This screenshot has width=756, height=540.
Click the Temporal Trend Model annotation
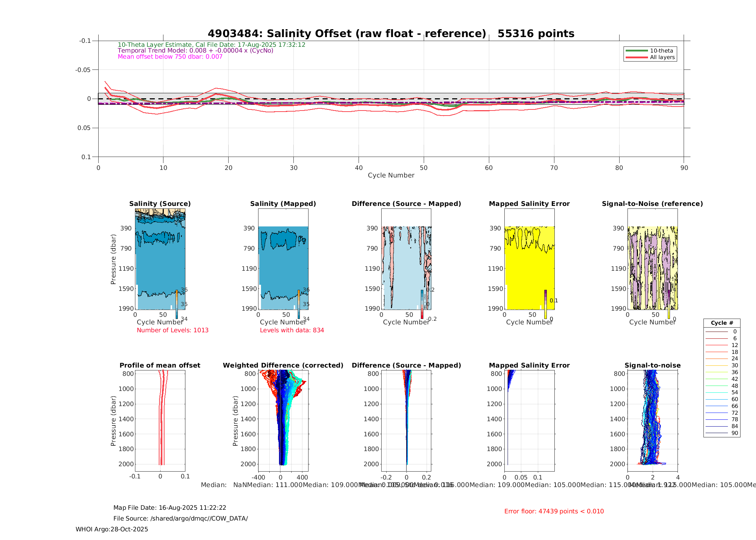(195, 51)
